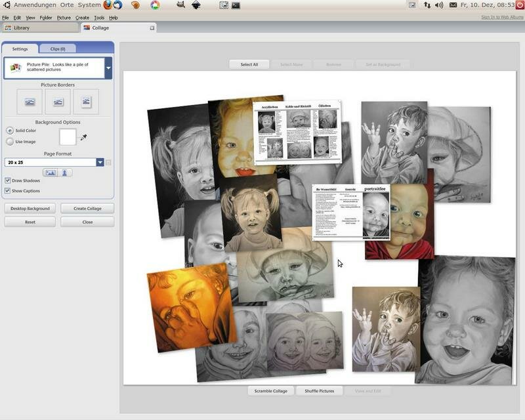Select the Settings tab
Image resolution: width=525 pixels, height=420 pixels.
click(x=20, y=49)
